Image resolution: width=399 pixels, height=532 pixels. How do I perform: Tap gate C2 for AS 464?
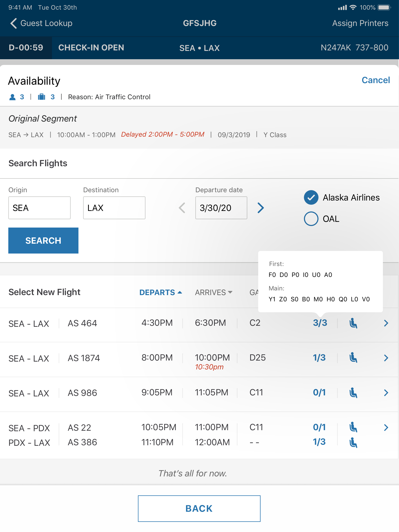tap(255, 323)
